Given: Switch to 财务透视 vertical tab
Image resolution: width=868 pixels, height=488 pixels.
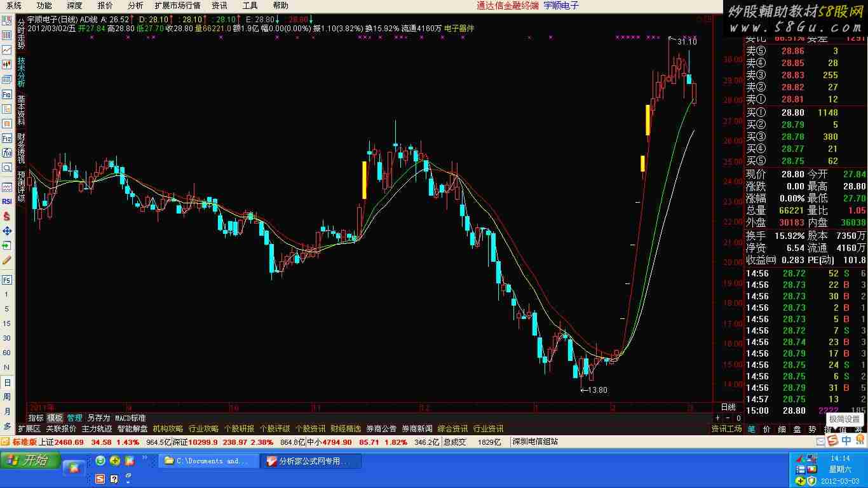Looking at the screenshot, I should pos(21,149).
